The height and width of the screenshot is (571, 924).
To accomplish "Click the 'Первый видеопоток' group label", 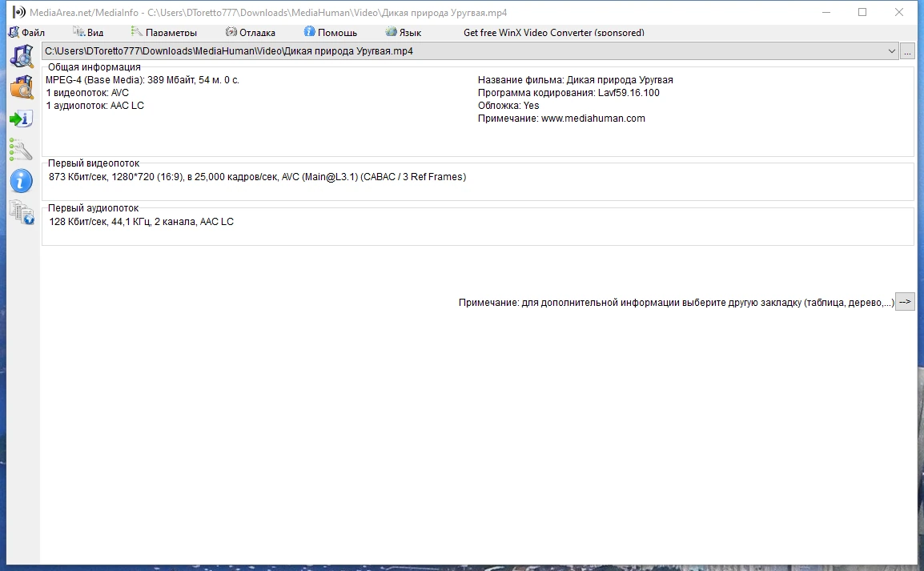I will pyautogui.click(x=94, y=163).
